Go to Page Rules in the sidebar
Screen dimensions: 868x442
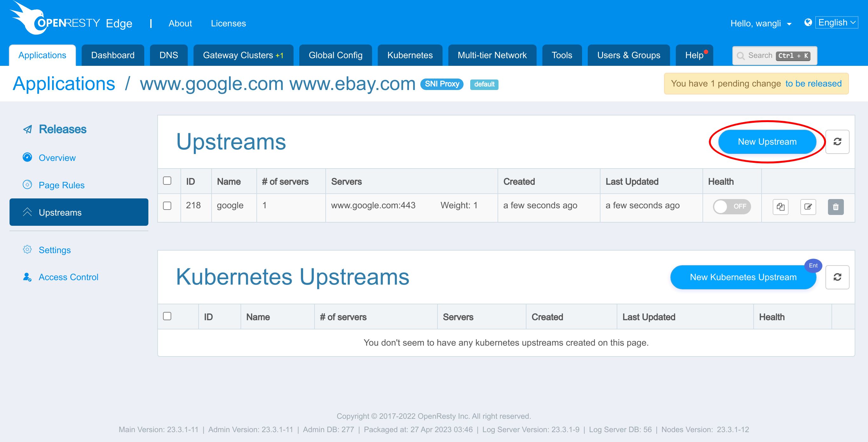coord(62,185)
